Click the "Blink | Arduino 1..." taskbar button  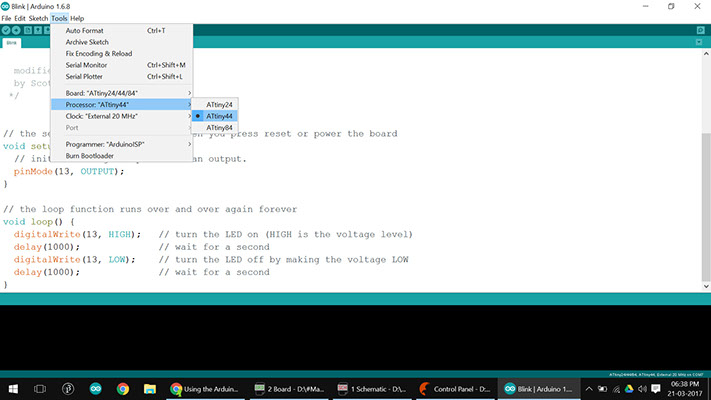[x=540, y=389]
